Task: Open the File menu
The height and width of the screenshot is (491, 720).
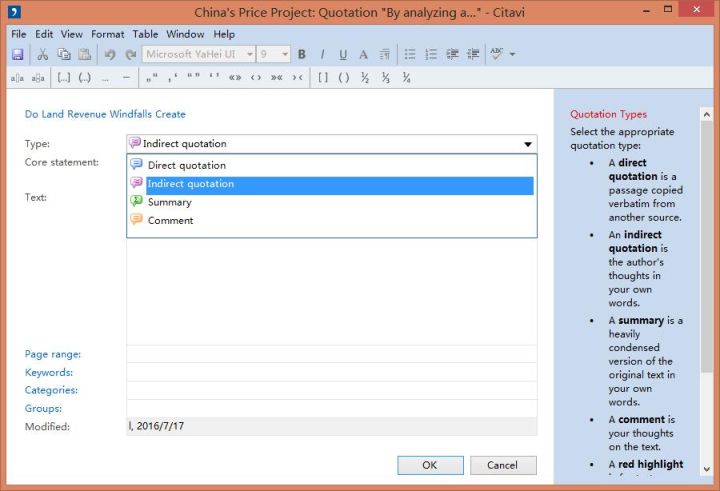Action: pos(18,34)
